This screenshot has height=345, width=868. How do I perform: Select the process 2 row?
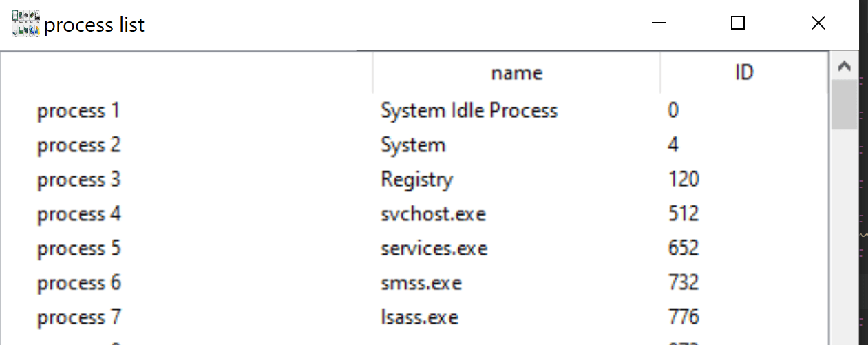pos(415,145)
